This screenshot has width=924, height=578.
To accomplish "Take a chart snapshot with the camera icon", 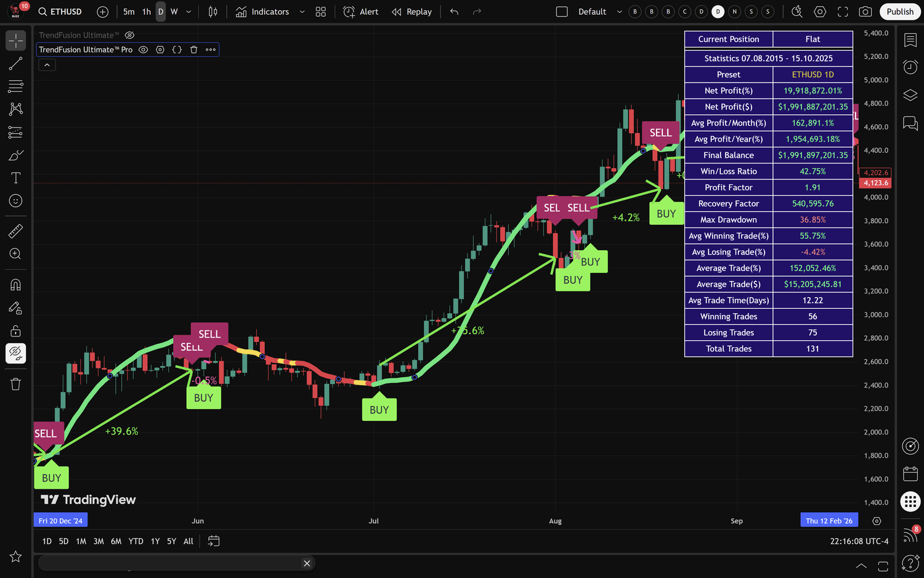I will coord(865,11).
